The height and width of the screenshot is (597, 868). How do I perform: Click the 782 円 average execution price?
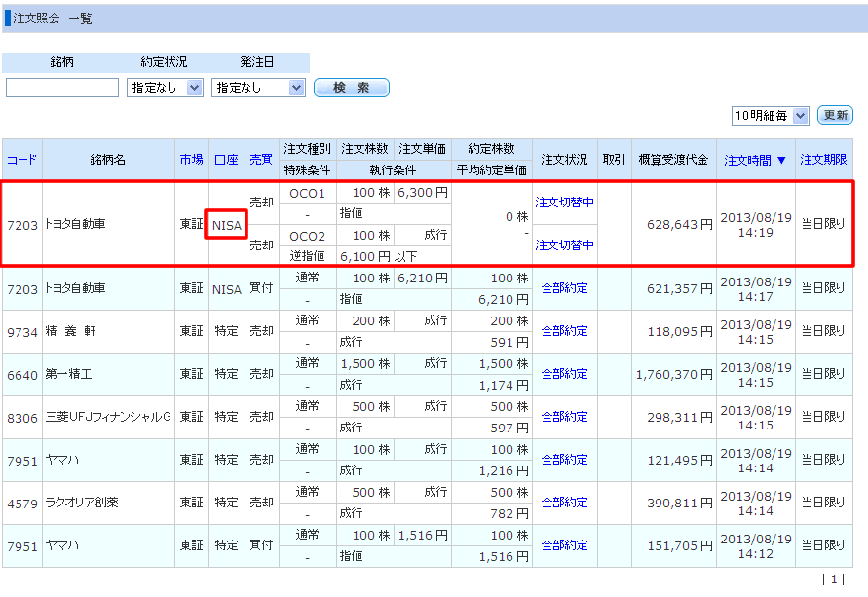[x=509, y=514]
